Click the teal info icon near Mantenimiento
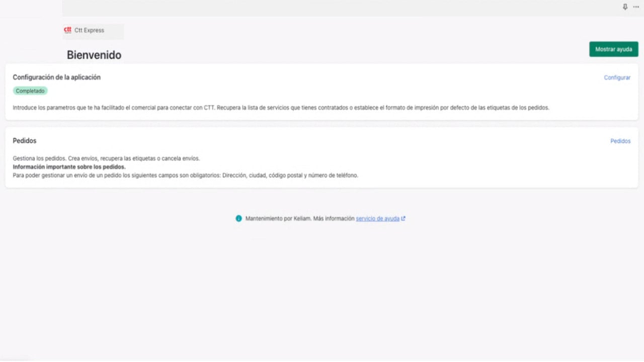Viewport: 644px width, 362px height. (239, 219)
